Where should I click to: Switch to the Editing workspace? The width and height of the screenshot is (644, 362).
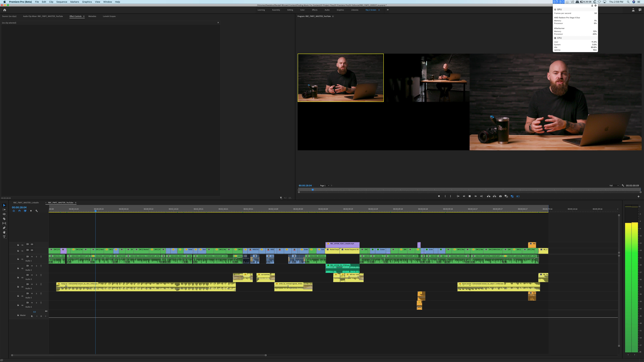pos(290,10)
